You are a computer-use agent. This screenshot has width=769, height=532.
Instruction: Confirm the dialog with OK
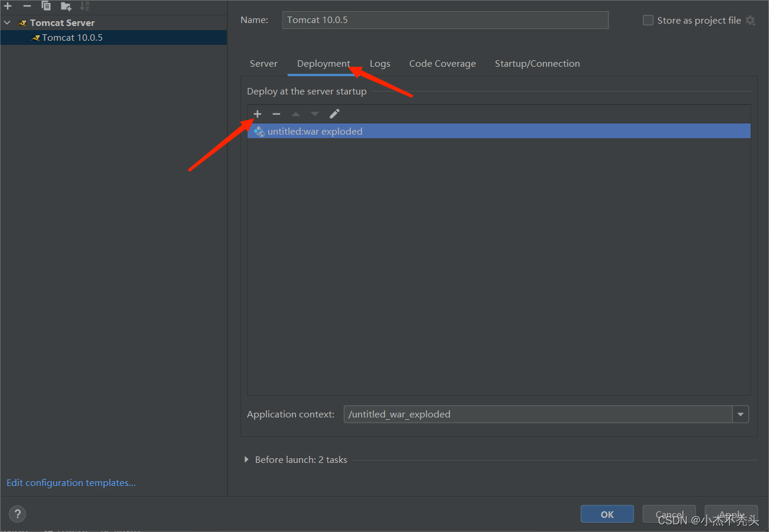click(x=607, y=514)
